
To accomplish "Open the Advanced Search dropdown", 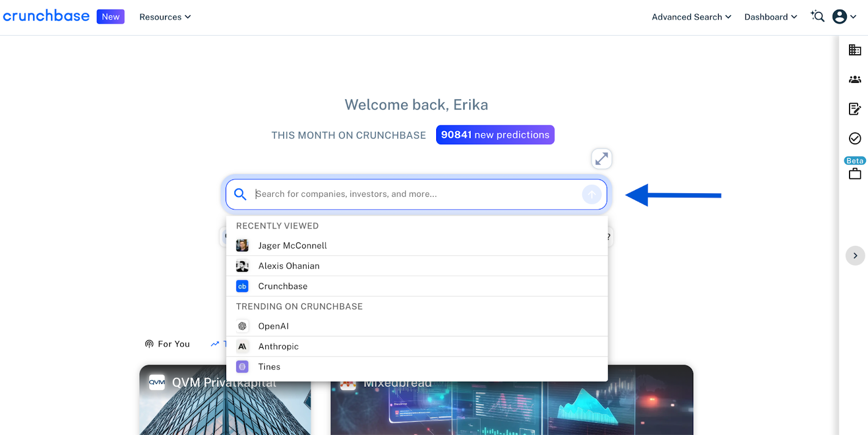I will click(x=692, y=17).
